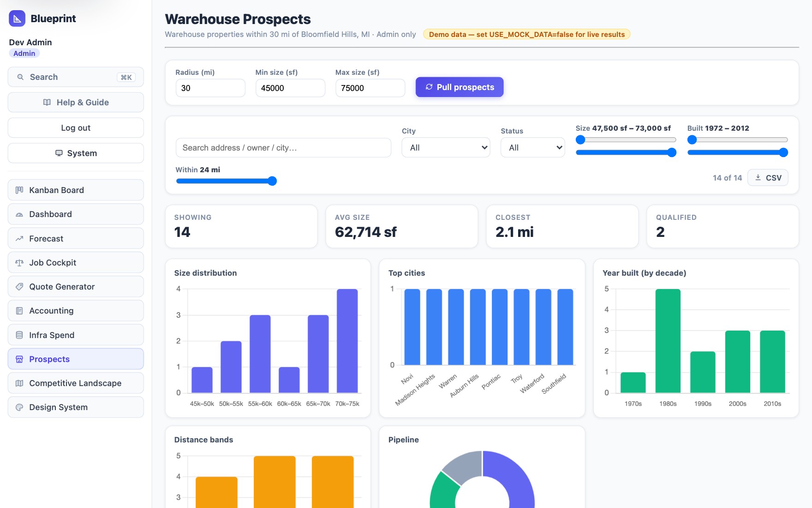Open the System button
This screenshot has height=508, width=812.
click(76, 153)
